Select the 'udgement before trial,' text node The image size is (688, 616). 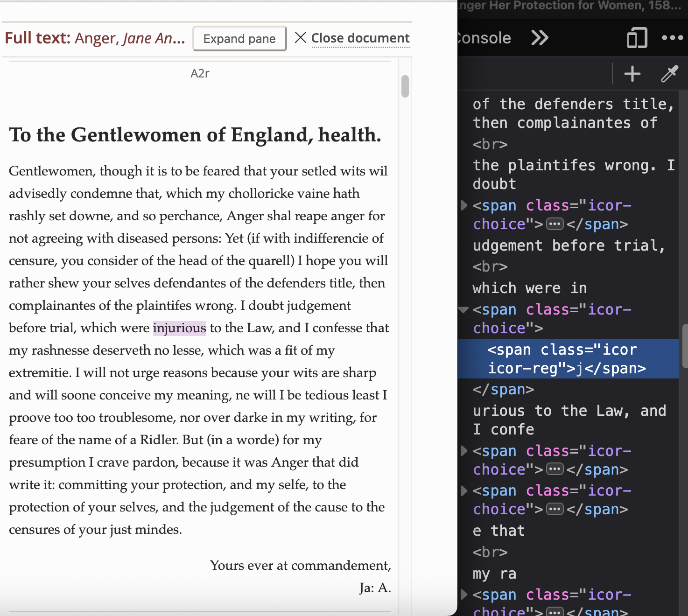tap(569, 245)
